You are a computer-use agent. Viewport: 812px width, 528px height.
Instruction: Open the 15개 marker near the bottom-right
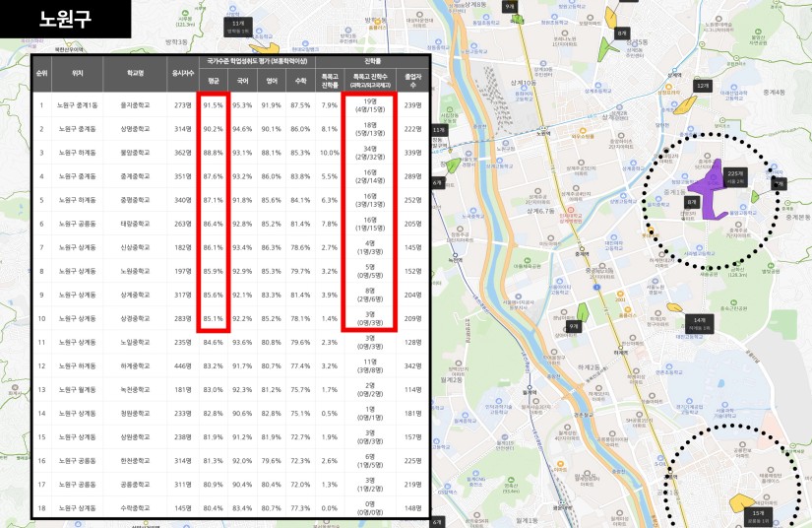point(758,516)
